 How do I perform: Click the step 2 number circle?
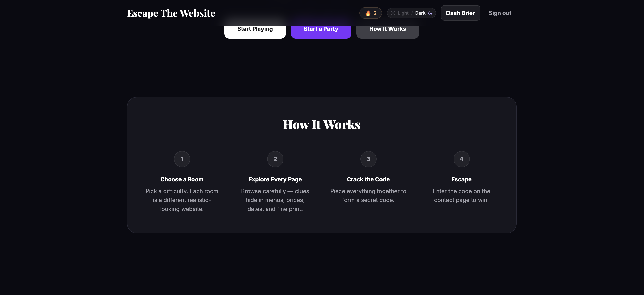(x=275, y=159)
